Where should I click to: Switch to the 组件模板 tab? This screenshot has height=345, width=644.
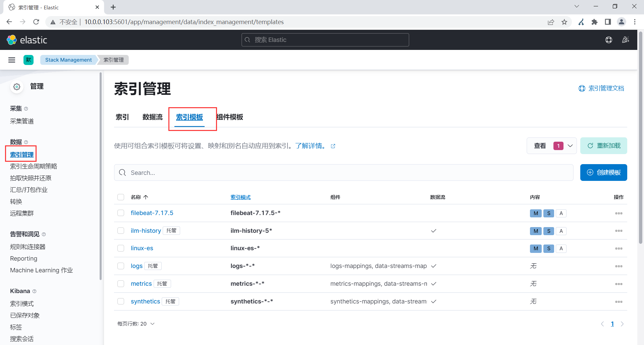[x=230, y=117]
